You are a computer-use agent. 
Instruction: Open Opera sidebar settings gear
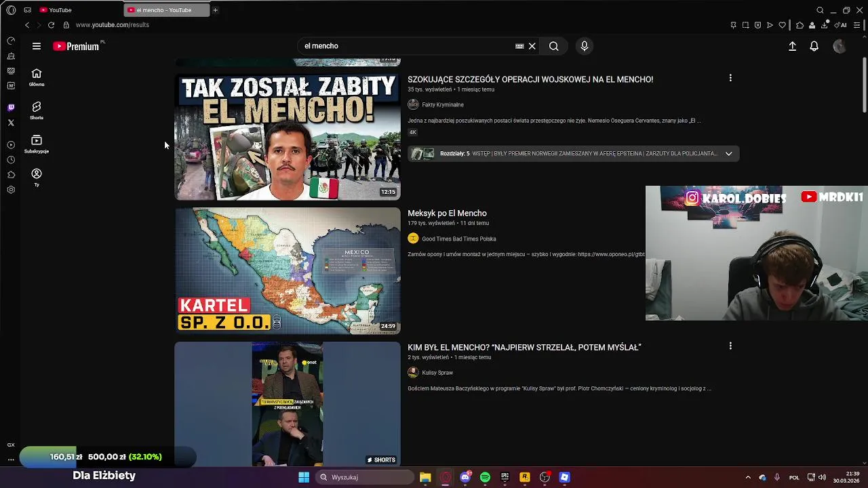(x=11, y=190)
